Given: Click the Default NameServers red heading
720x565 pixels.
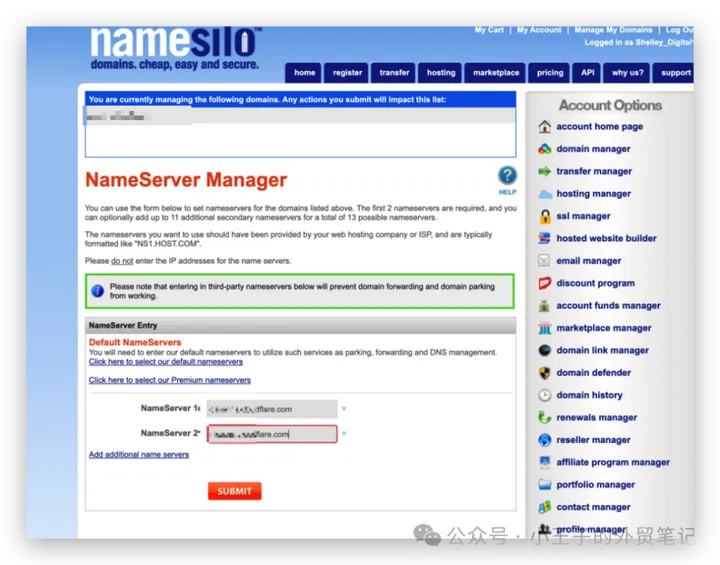Looking at the screenshot, I should coord(135,342).
